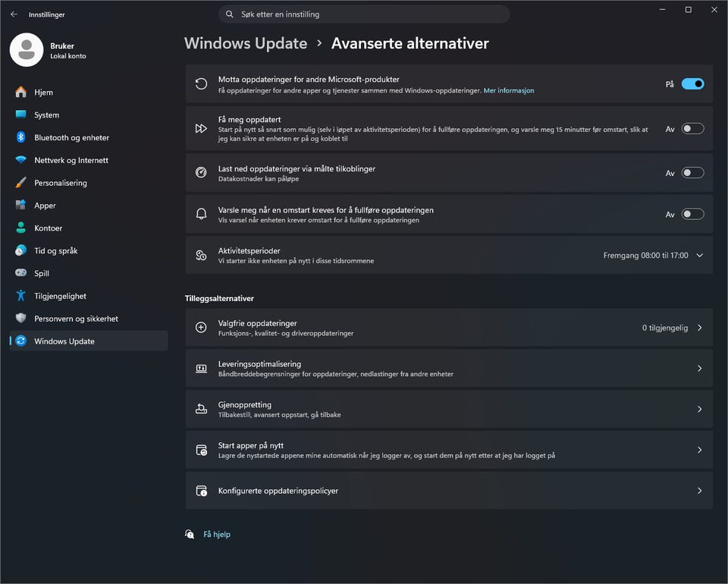Turn off Motta oppdateringer for andre Microsoft-produkter
728x584 pixels.
point(692,84)
